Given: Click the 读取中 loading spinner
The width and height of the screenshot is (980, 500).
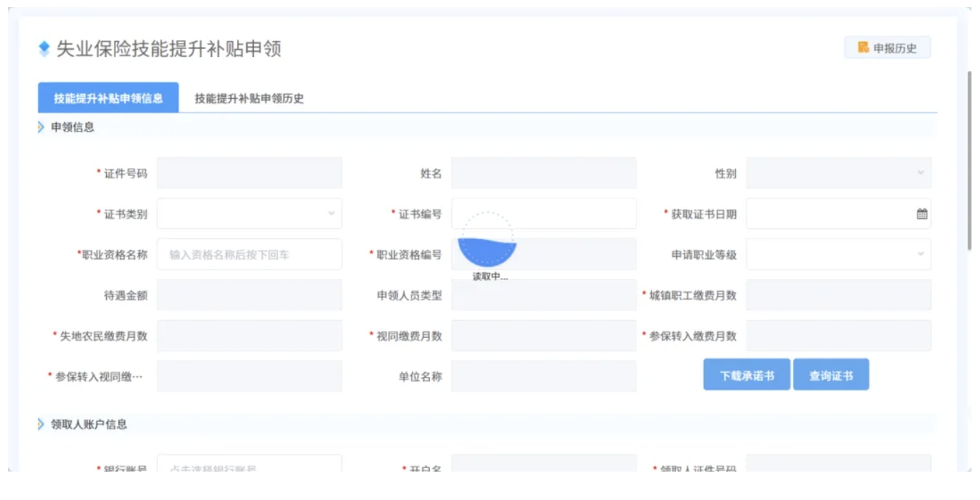Looking at the screenshot, I should point(488,240).
